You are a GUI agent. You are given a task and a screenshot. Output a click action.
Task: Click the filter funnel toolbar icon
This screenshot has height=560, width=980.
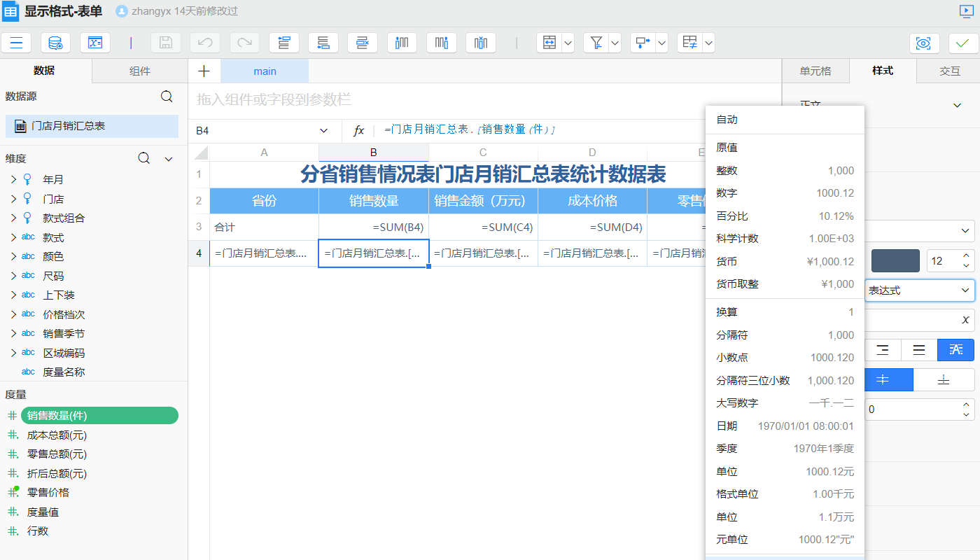pyautogui.click(x=596, y=43)
